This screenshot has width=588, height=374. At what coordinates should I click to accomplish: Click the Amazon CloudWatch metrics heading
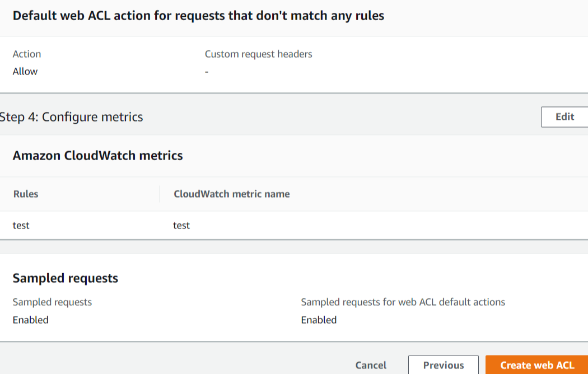pos(98,156)
